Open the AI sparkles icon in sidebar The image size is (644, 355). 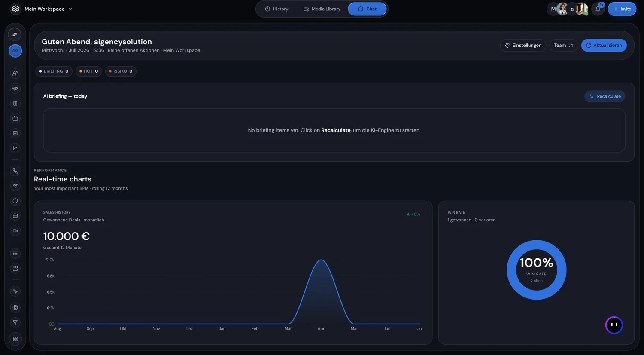[x=15, y=291]
